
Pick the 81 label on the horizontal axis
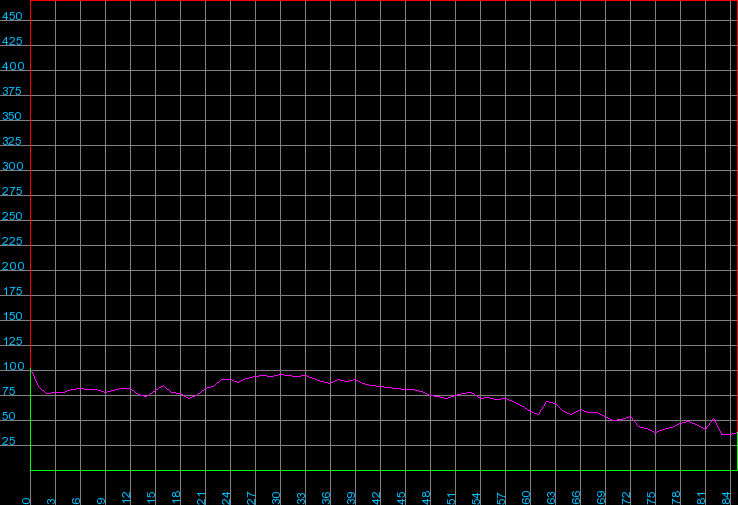point(701,498)
